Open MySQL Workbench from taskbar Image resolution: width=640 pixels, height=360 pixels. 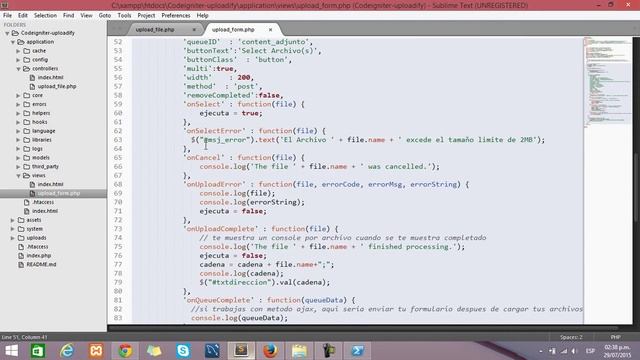[212, 351]
